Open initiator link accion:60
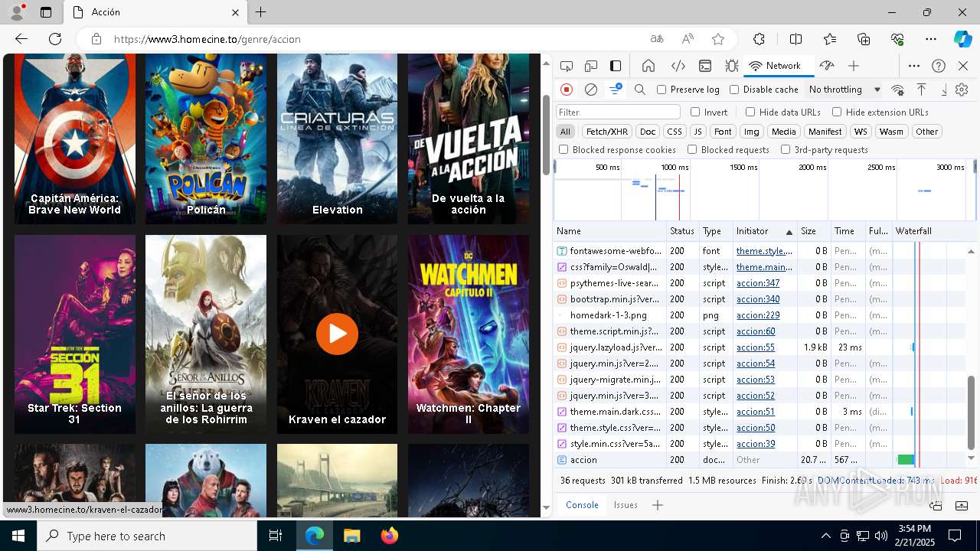Image resolution: width=980 pixels, height=551 pixels. (x=756, y=331)
